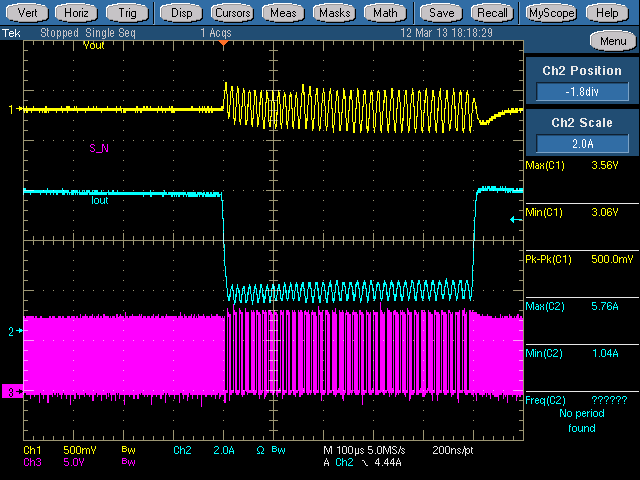Open the Meas measurement menu
640x480 pixels.
(x=284, y=13)
